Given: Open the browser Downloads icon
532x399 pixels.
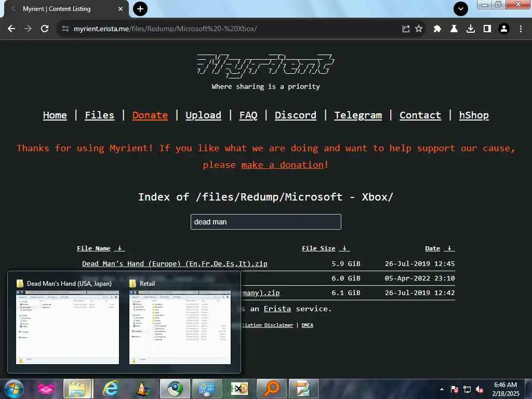Looking at the screenshot, I should coord(471,29).
